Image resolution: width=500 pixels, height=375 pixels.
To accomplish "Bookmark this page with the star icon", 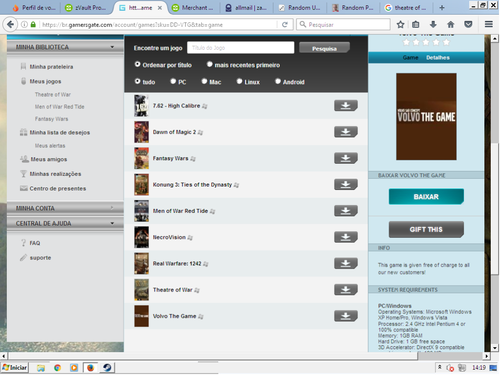I will click(400, 24).
